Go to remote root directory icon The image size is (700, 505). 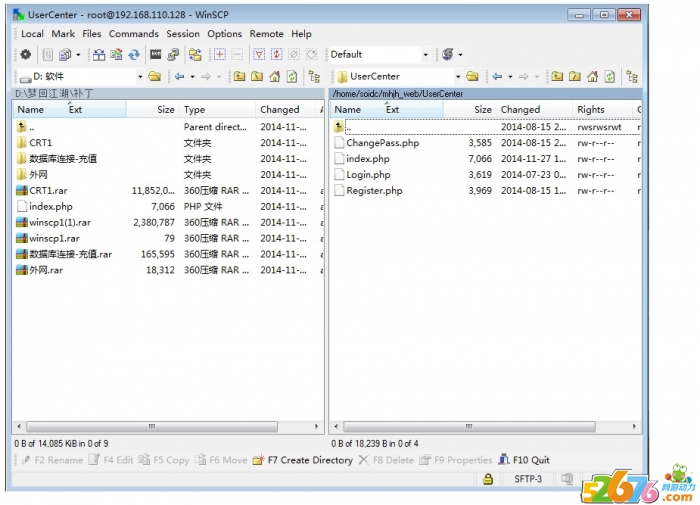575,76
